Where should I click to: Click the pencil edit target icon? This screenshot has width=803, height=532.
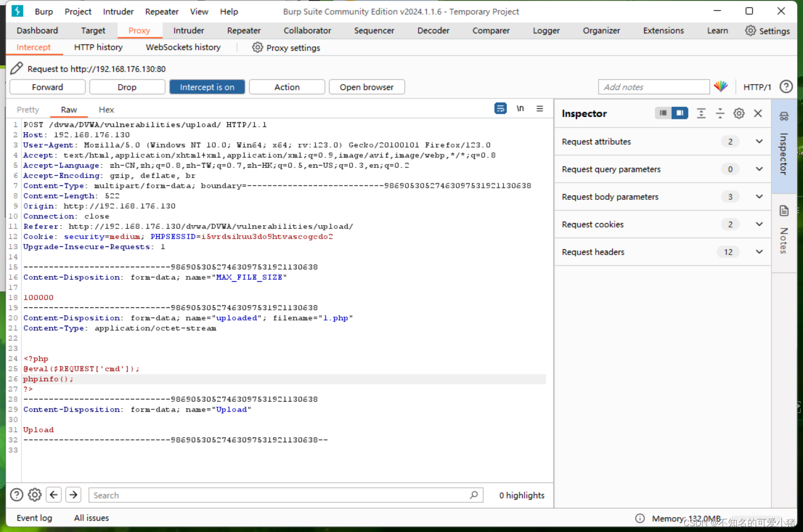(16, 68)
